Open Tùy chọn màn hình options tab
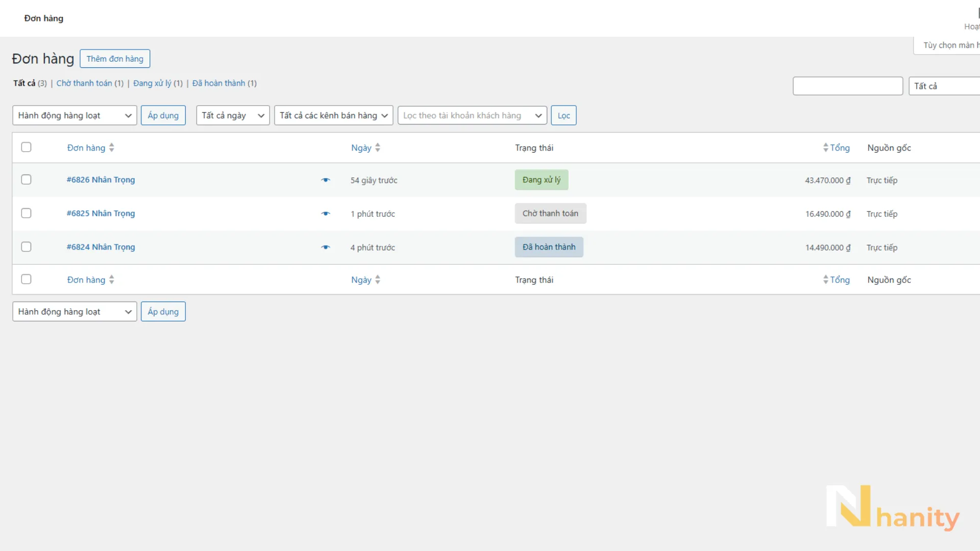This screenshot has width=980, height=551. (x=947, y=45)
